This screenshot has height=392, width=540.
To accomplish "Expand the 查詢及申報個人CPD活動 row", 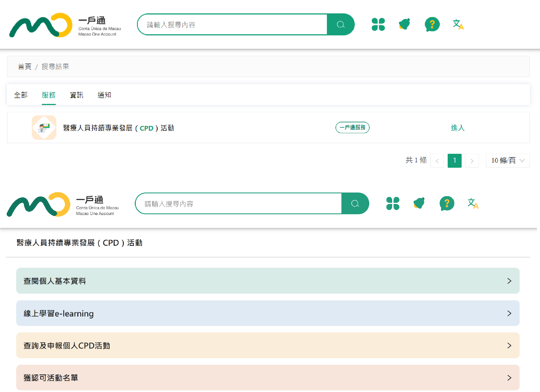I will coord(268,345).
